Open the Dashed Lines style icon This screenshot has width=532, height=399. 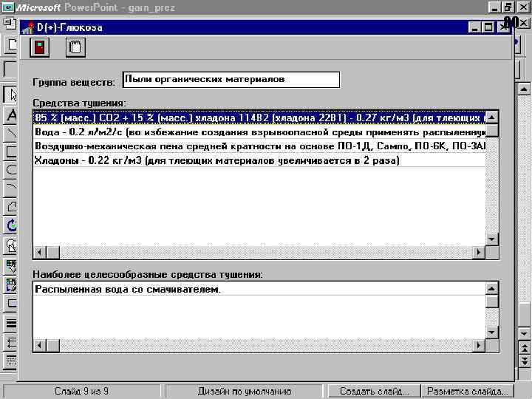(x=11, y=360)
